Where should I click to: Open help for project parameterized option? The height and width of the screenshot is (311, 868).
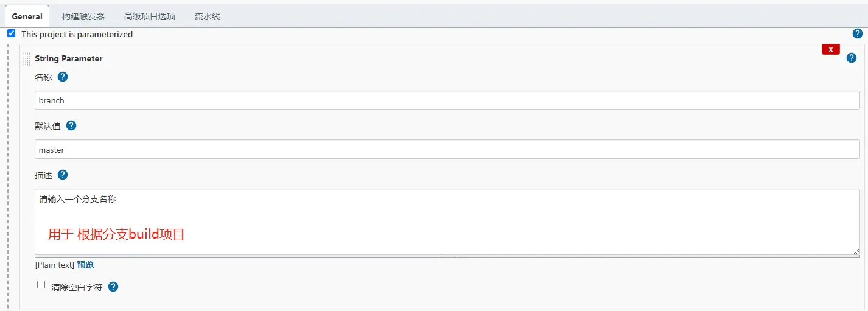pyautogui.click(x=858, y=33)
